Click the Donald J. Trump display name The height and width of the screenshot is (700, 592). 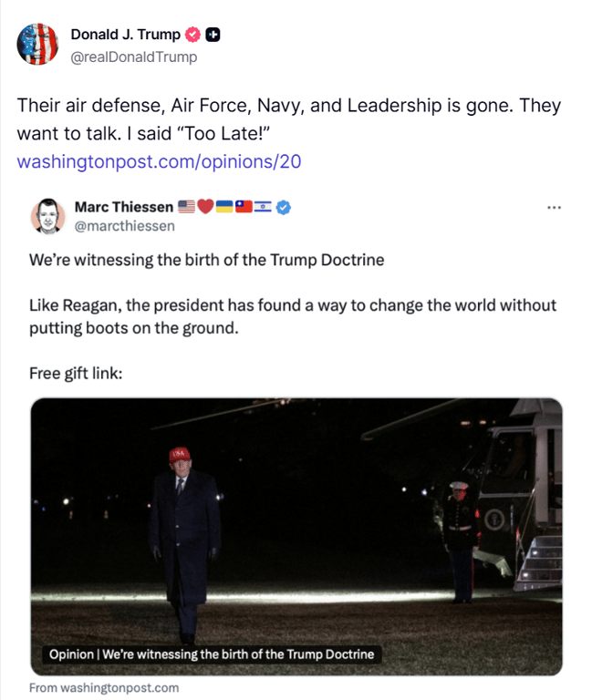point(125,36)
